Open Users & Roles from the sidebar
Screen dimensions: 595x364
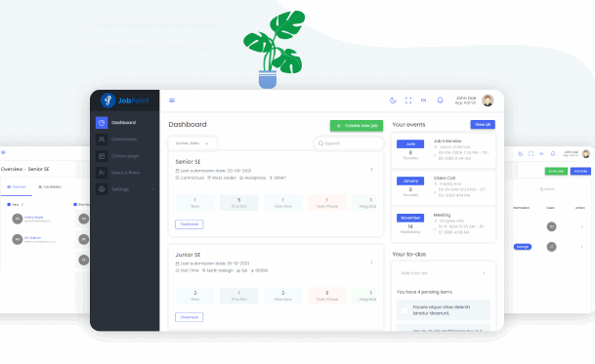(x=125, y=173)
